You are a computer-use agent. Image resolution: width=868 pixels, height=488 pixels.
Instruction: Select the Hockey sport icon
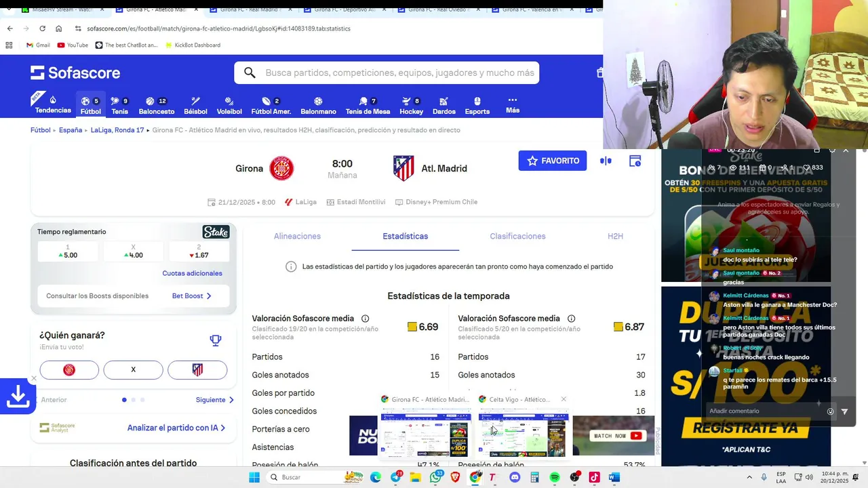coord(411,105)
